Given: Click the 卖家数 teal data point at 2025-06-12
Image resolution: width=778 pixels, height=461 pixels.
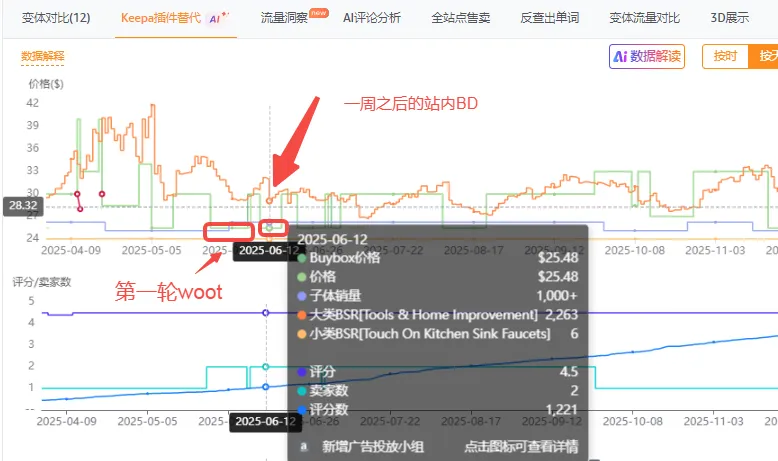Looking at the screenshot, I should click(x=265, y=367).
